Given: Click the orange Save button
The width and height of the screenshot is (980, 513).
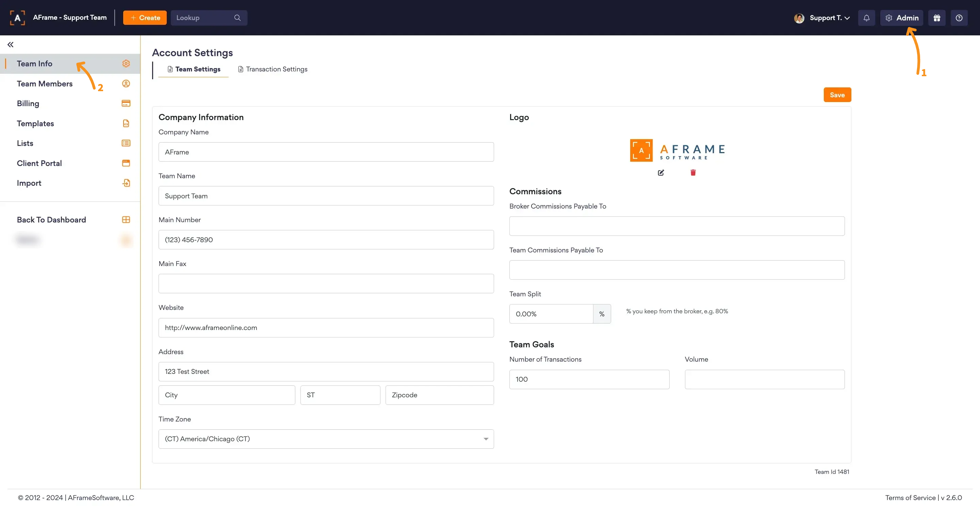Looking at the screenshot, I should tap(837, 95).
